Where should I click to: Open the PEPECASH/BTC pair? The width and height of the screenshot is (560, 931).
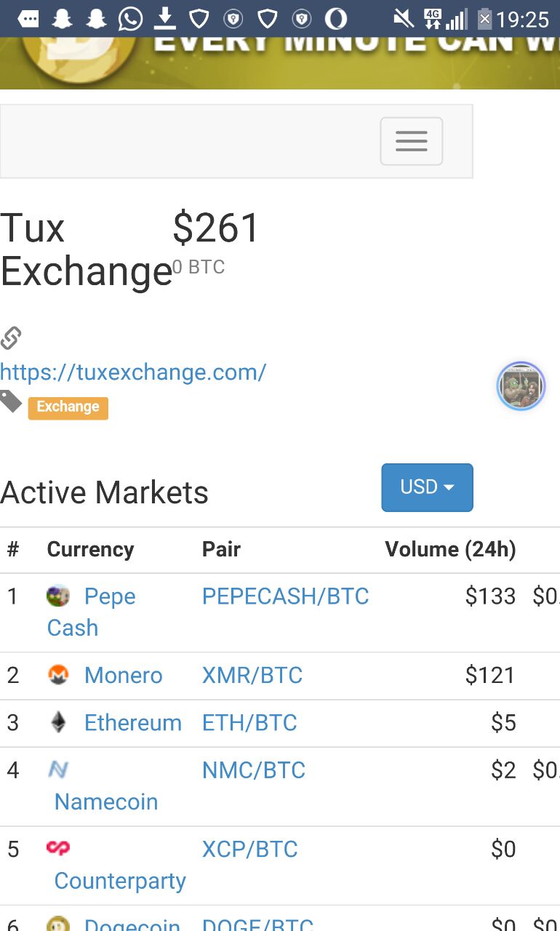point(286,596)
